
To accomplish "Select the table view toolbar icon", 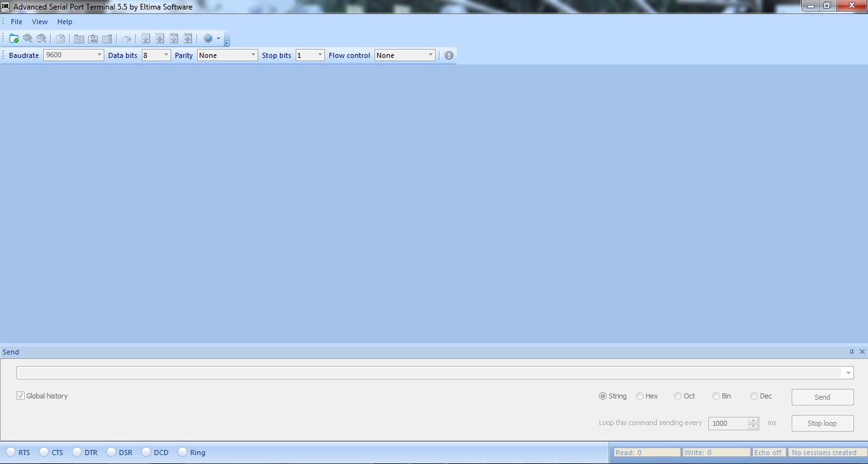I will tap(107, 39).
